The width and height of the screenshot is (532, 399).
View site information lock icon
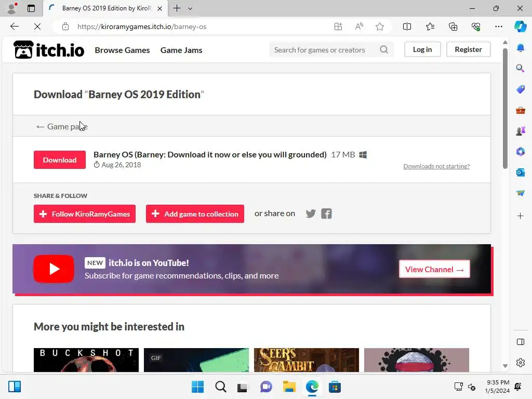[65, 26]
